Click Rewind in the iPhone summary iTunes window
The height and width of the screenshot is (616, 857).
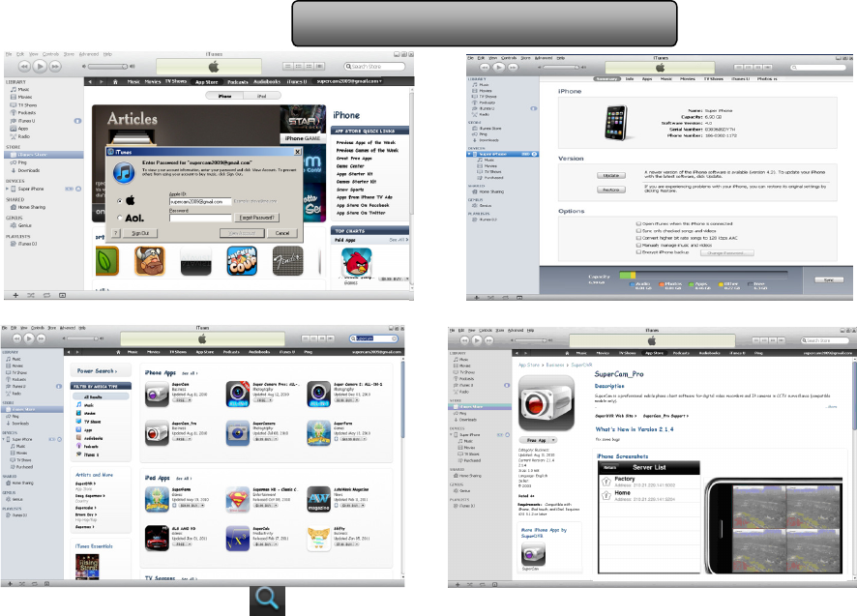pyautogui.click(x=485, y=68)
